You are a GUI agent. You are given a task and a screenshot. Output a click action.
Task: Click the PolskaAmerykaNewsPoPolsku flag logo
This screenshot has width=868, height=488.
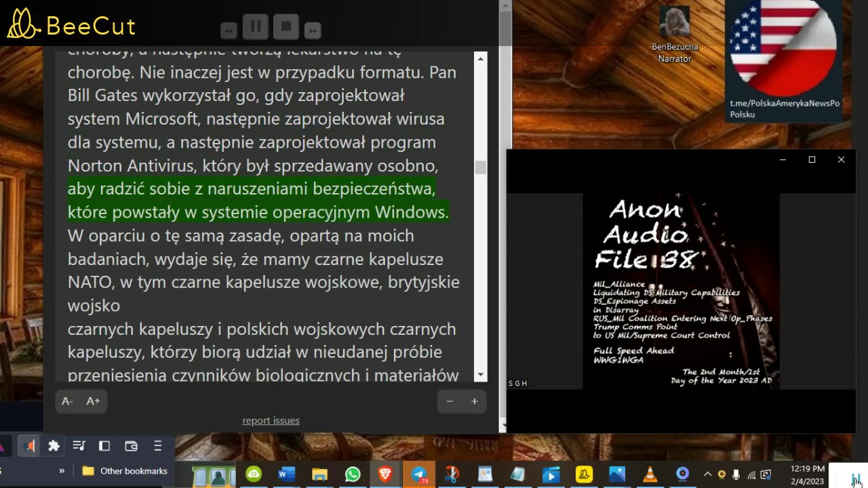[x=783, y=47]
